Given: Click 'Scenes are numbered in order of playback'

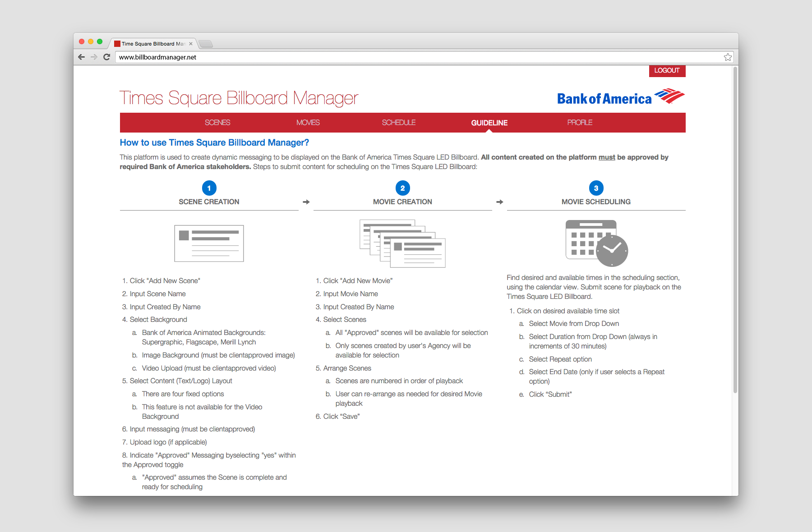Looking at the screenshot, I should [399, 381].
